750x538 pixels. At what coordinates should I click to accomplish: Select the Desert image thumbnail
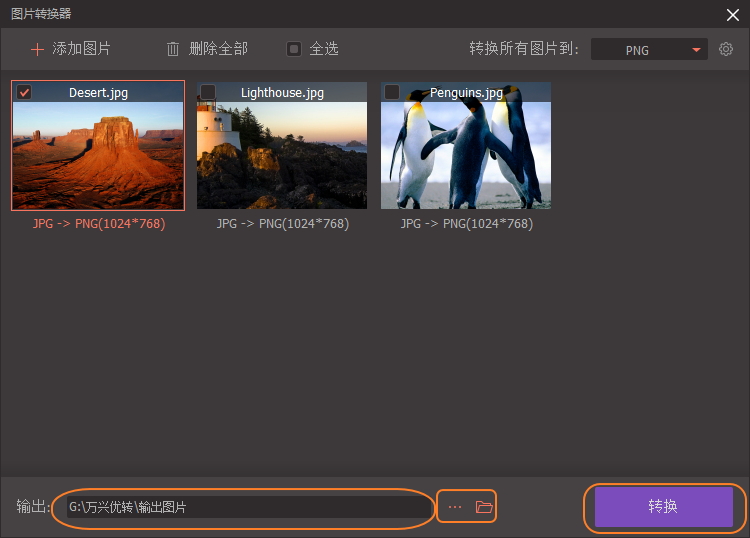click(x=98, y=145)
